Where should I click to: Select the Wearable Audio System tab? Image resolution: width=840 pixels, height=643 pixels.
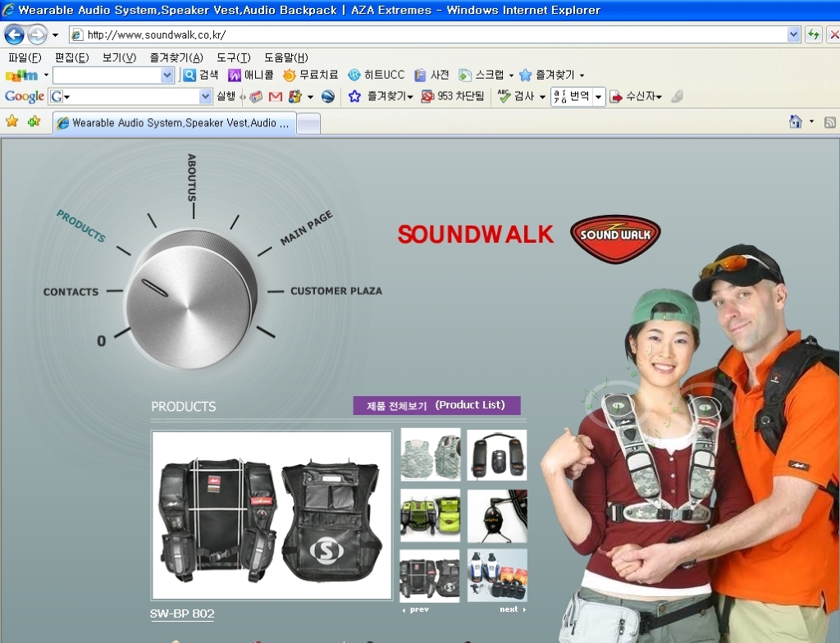point(174,123)
